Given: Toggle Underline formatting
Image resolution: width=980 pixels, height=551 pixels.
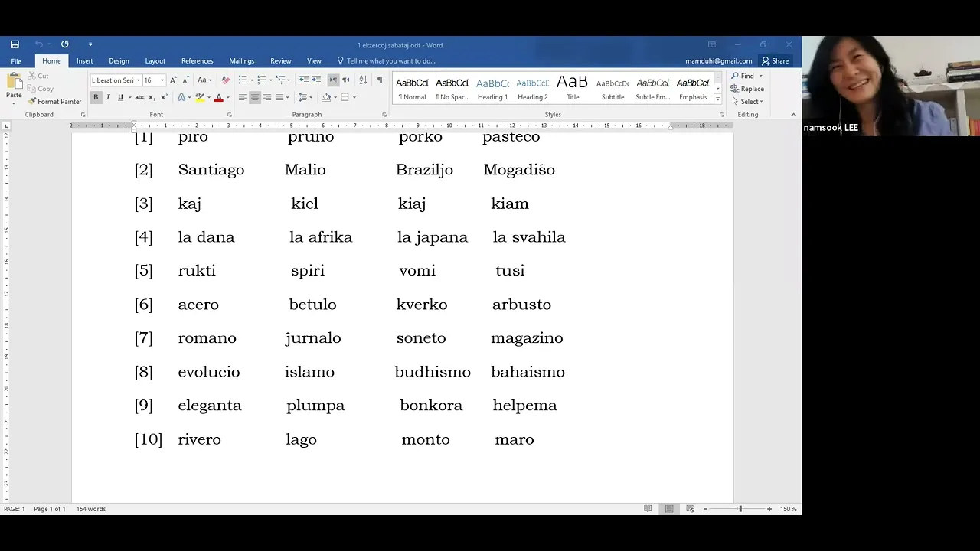Looking at the screenshot, I should [x=119, y=97].
